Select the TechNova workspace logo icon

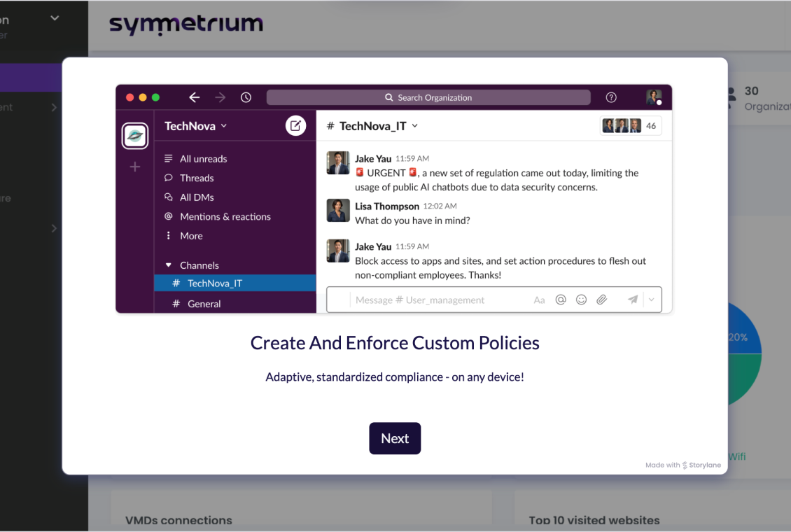(x=134, y=136)
